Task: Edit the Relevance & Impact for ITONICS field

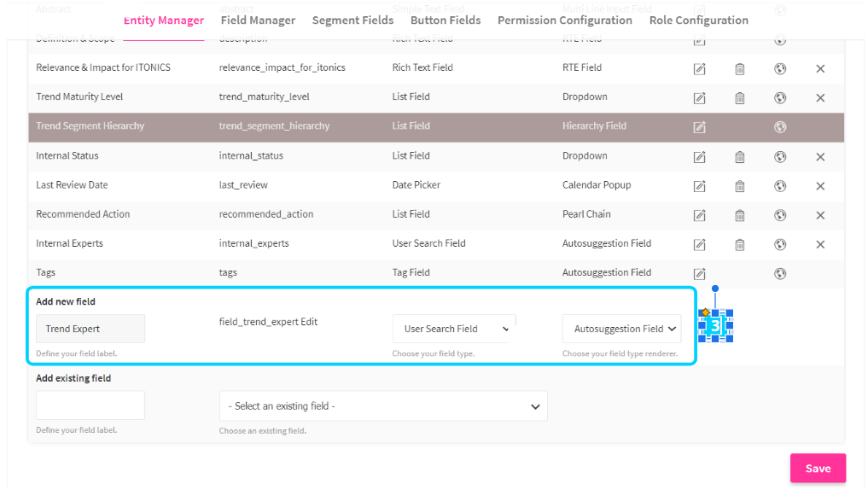Action: [699, 68]
